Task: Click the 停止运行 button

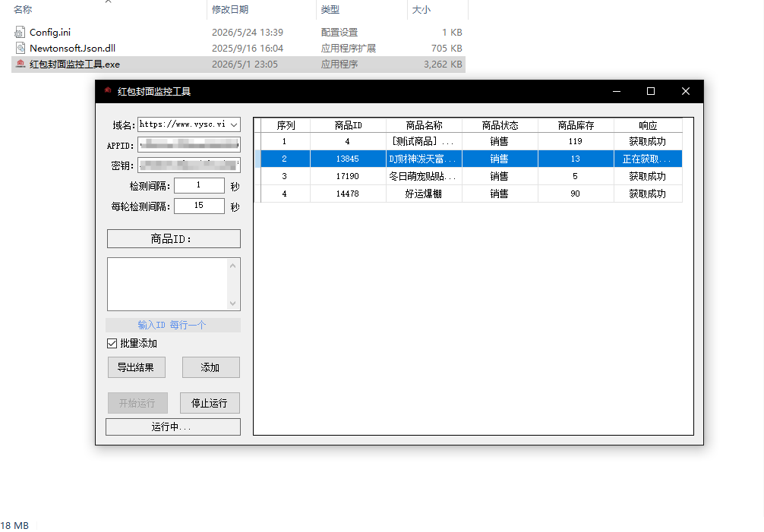Action: click(210, 402)
